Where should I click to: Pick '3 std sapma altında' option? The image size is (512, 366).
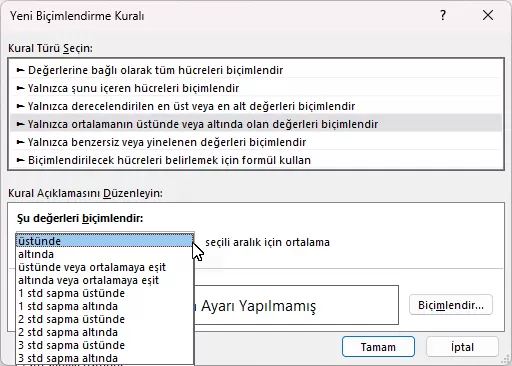click(105, 358)
